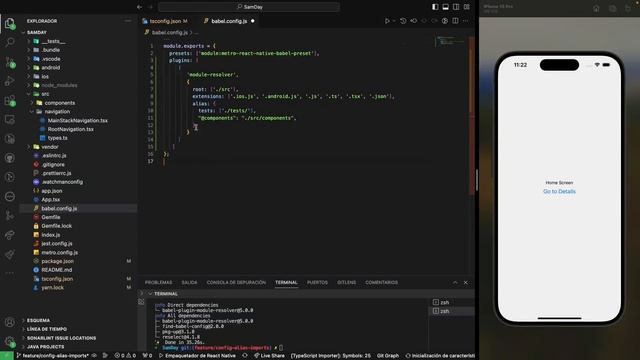Switch to the GITLENS panel tab
The image size is (640, 360).
point(346,282)
